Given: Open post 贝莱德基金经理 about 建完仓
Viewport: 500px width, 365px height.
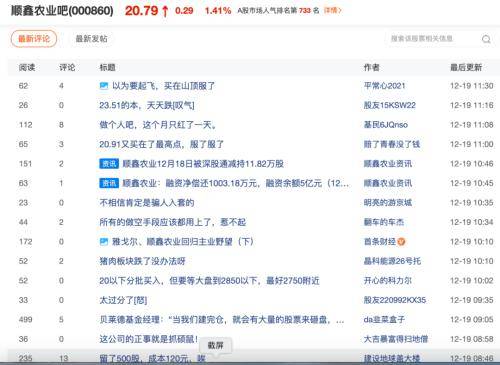Looking at the screenshot, I should pyautogui.click(x=222, y=320).
